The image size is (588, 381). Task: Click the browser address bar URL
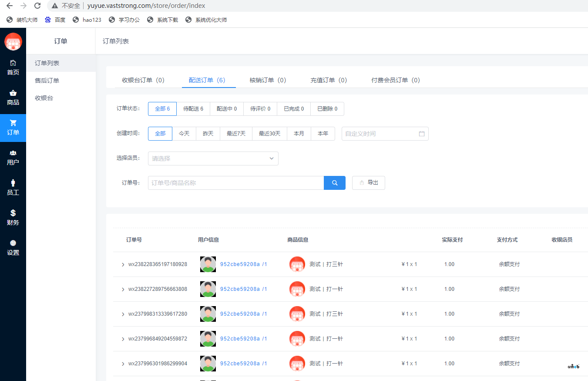point(146,6)
